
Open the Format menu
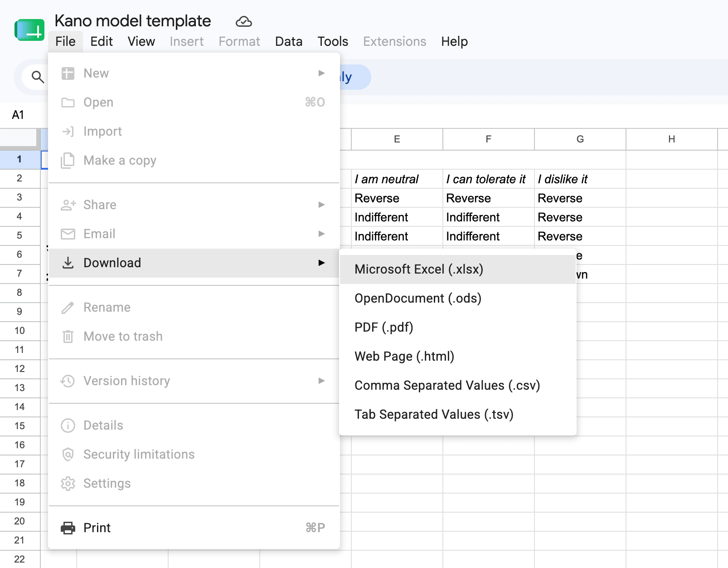click(x=239, y=42)
